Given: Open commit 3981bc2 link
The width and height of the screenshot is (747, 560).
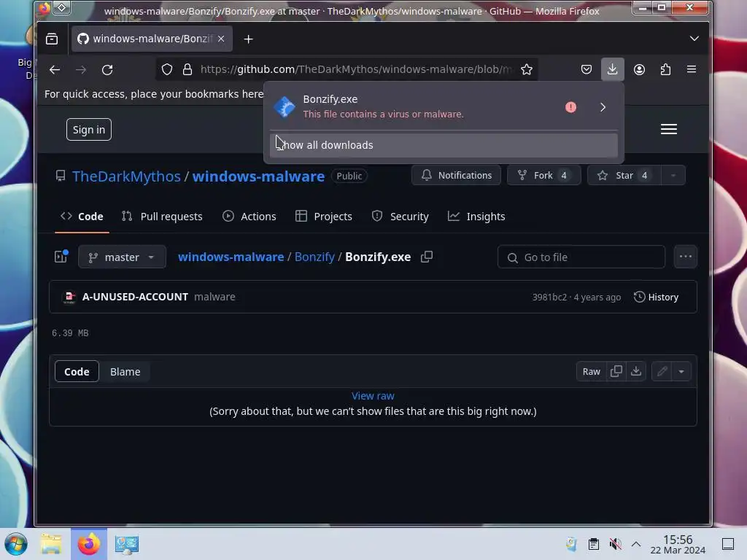Looking at the screenshot, I should tap(549, 297).
